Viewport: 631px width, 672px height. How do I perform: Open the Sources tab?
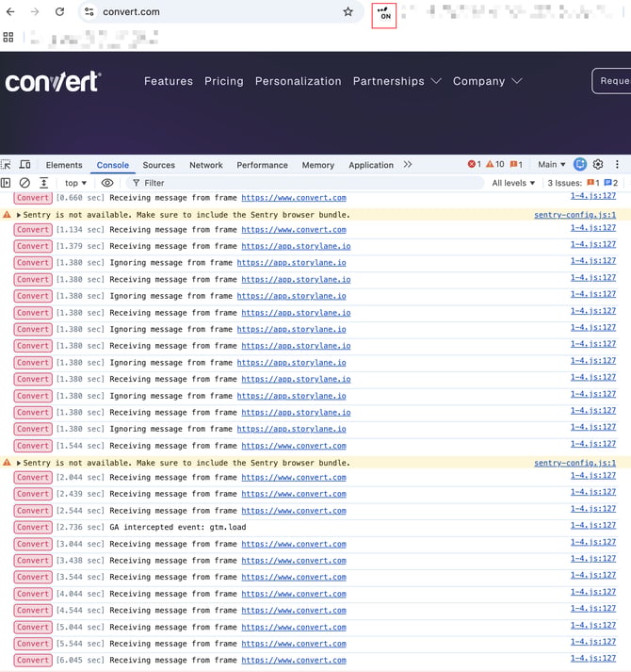pyautogui.click(x=158, y=165)
